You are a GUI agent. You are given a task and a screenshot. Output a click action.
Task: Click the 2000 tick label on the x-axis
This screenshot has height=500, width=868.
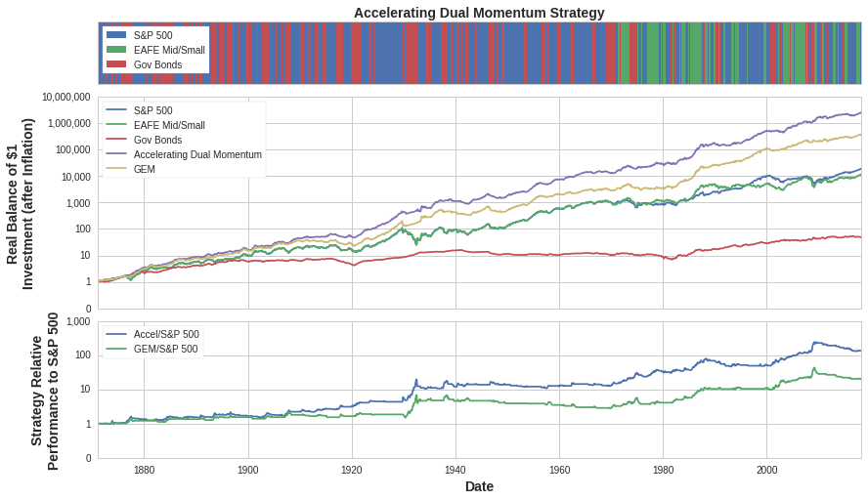point(766,470)
